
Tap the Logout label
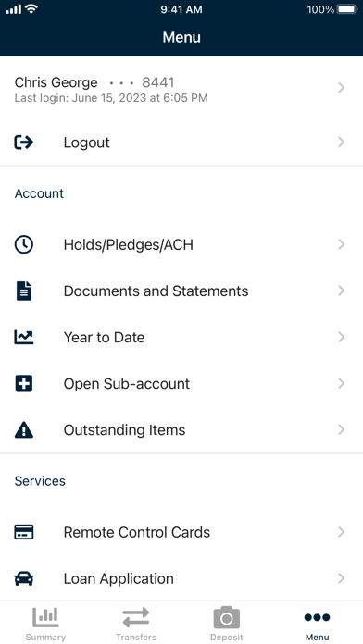pos(87,142)
